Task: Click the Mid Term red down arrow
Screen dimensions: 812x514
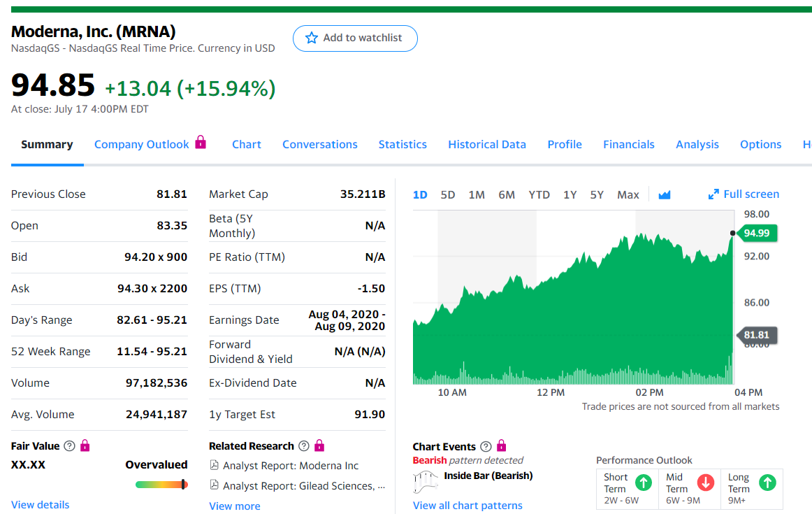Action: coord(705,483)
